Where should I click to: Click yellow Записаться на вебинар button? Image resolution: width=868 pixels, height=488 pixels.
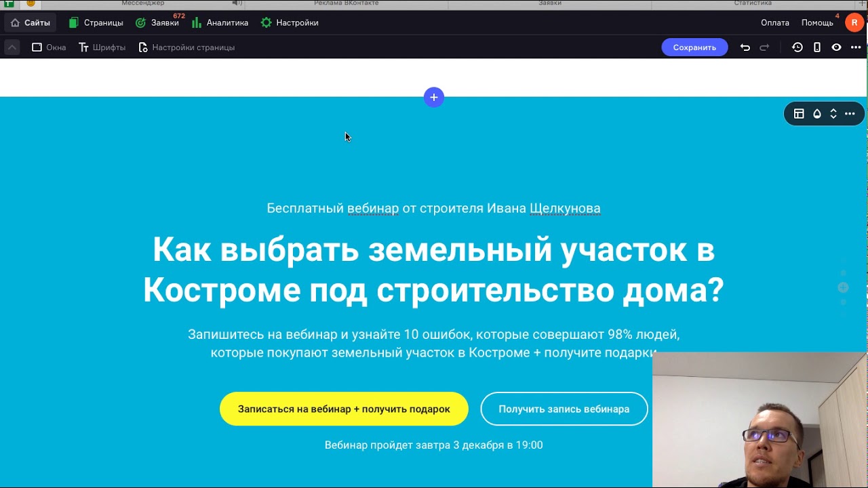click(x=344, y=409)
